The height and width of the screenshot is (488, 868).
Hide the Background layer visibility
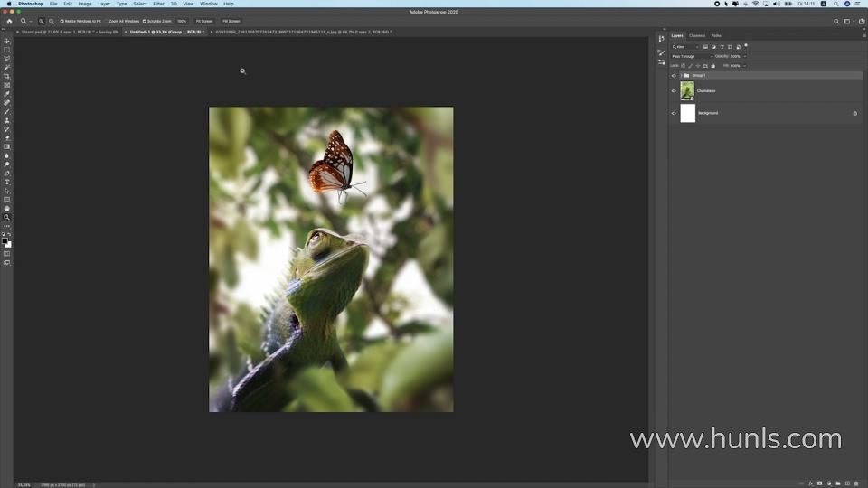674,114
